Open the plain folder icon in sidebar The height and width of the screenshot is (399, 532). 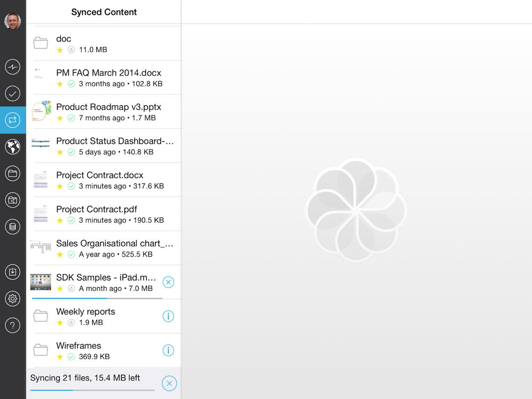click(x=13, y=173)
